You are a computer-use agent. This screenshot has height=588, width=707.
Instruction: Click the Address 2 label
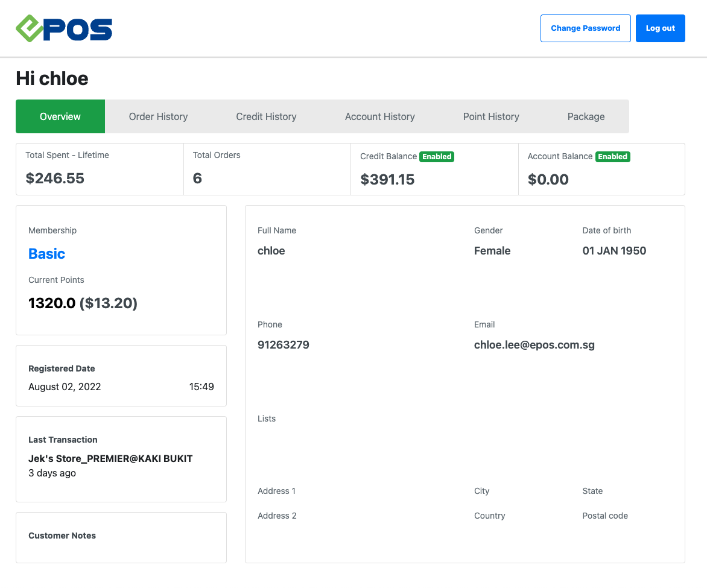coord(277,516)
